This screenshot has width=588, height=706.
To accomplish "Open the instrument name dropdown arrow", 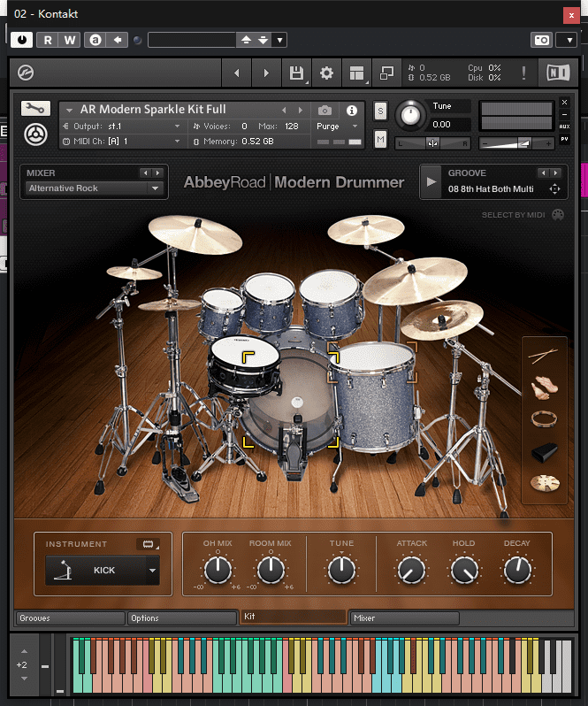I will 69,110.
